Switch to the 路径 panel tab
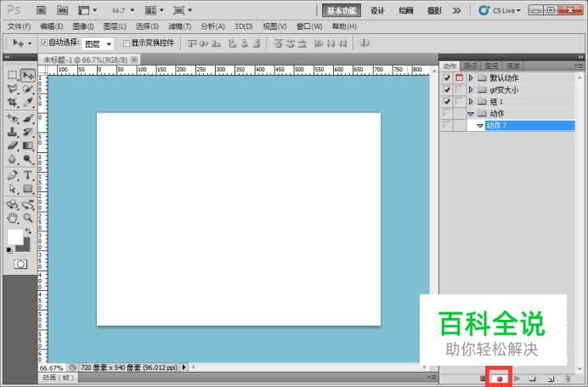The height and width of the screenshot is (387, 588). [x=470, y=66]
